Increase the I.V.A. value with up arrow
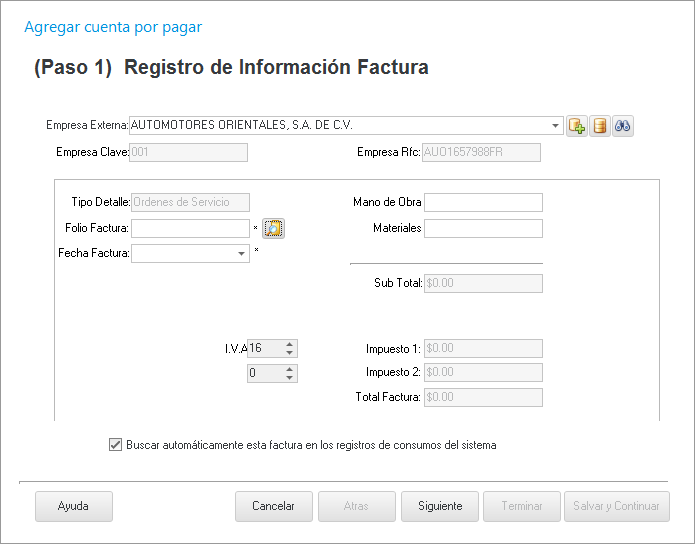The height and width of the screenshot is (544, 695). pyautogui.click(x=290, y=344)
